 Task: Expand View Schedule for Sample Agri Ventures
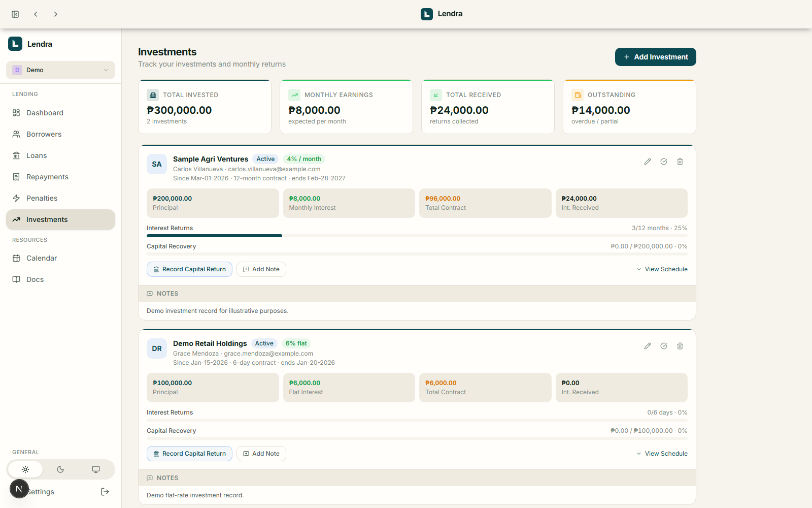662,269
